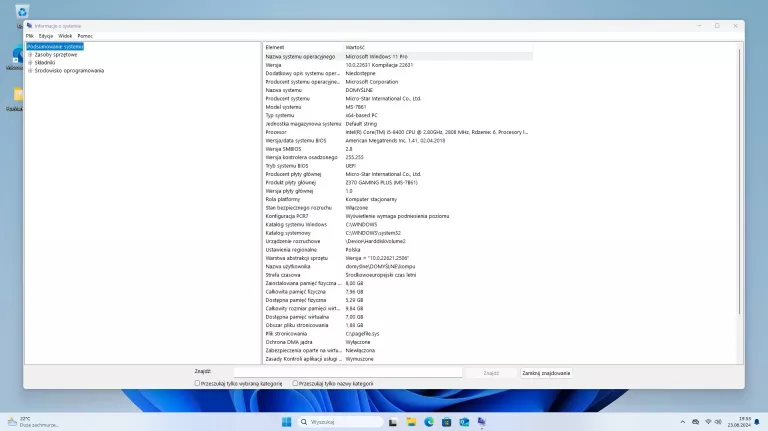Click the Znajdź search text field
The height and width of the screenshot is (431, 768).
[x=348, y=373]
